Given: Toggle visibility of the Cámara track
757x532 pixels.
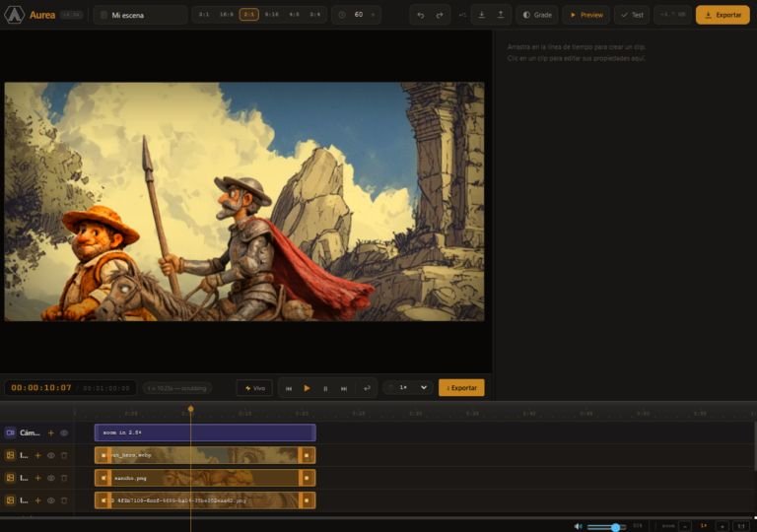Looking at the screenshot, I should pyautogui.click(x=64, y=432).
